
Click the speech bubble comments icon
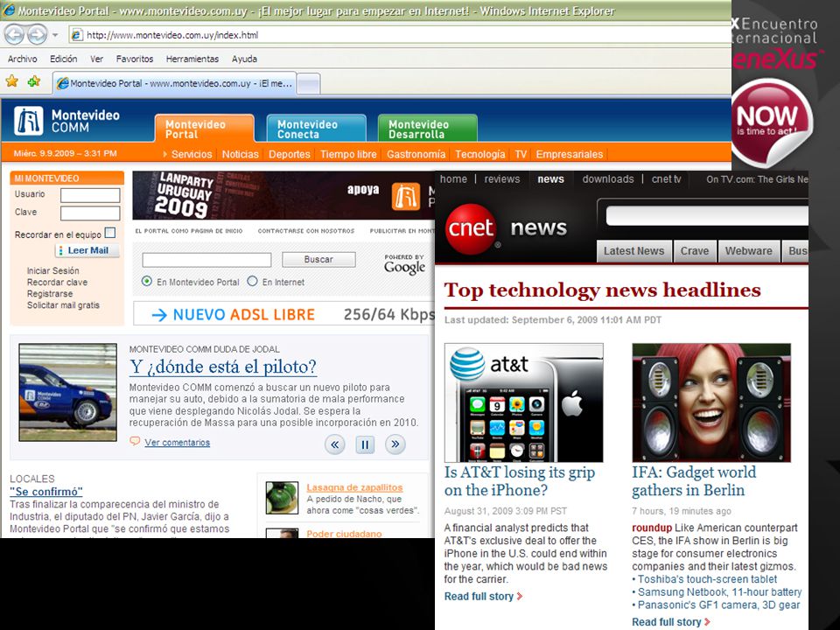[x=135, y=441]
